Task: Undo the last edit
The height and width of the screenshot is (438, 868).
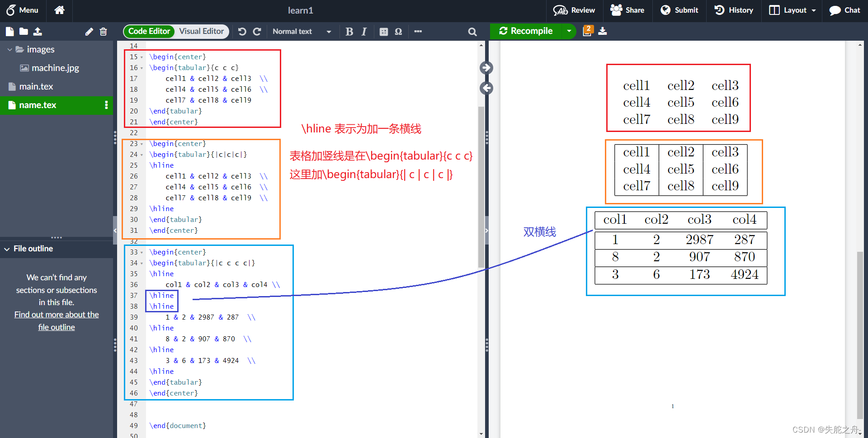Action: (242, 31)
